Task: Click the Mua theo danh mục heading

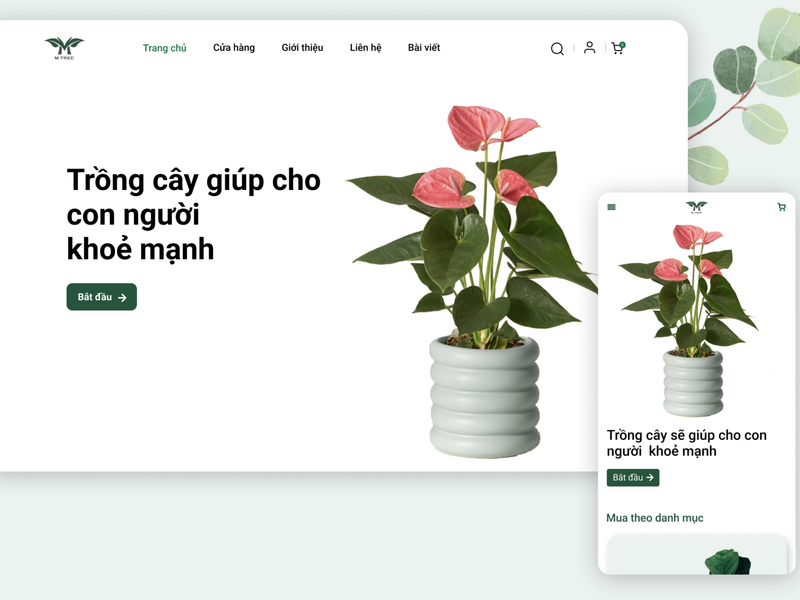Action: 655,518
